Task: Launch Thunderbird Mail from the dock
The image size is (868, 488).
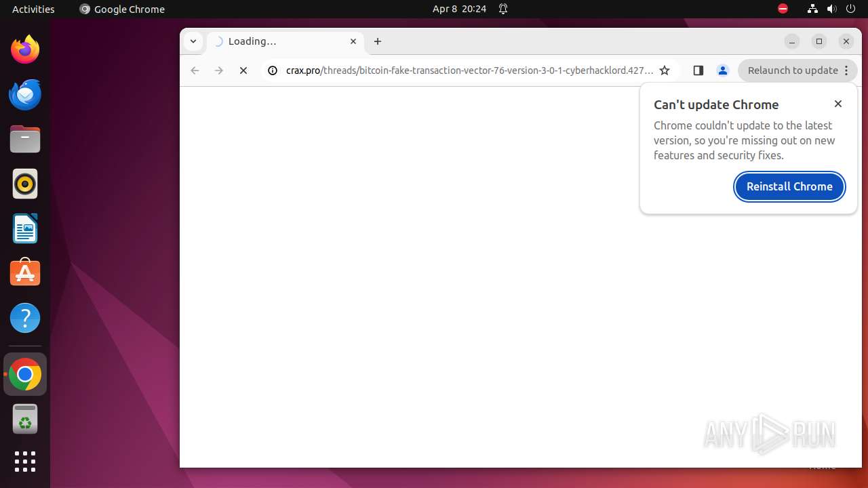Action: (x=25, y=95)
